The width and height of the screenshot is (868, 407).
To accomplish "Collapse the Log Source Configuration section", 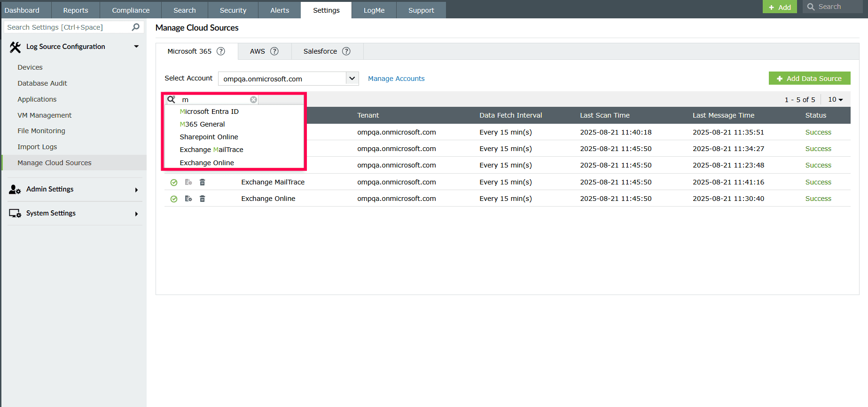I will tap(136, 47).
